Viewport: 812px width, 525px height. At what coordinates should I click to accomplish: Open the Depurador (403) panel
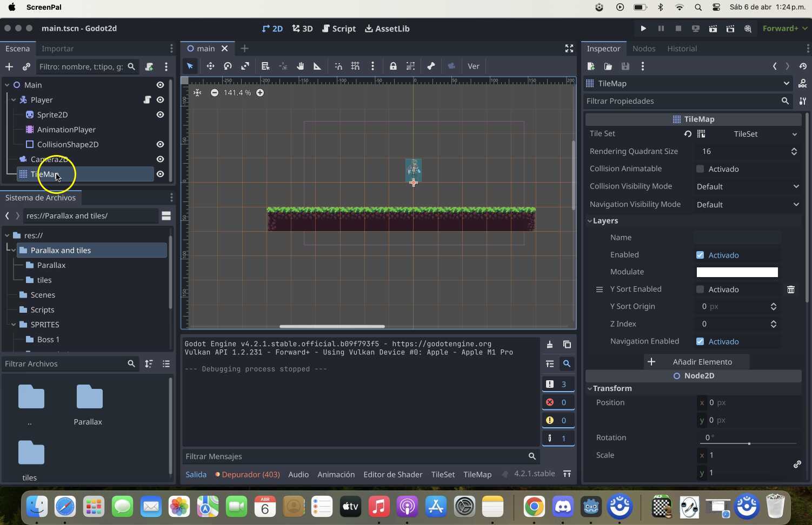(248, 474)
